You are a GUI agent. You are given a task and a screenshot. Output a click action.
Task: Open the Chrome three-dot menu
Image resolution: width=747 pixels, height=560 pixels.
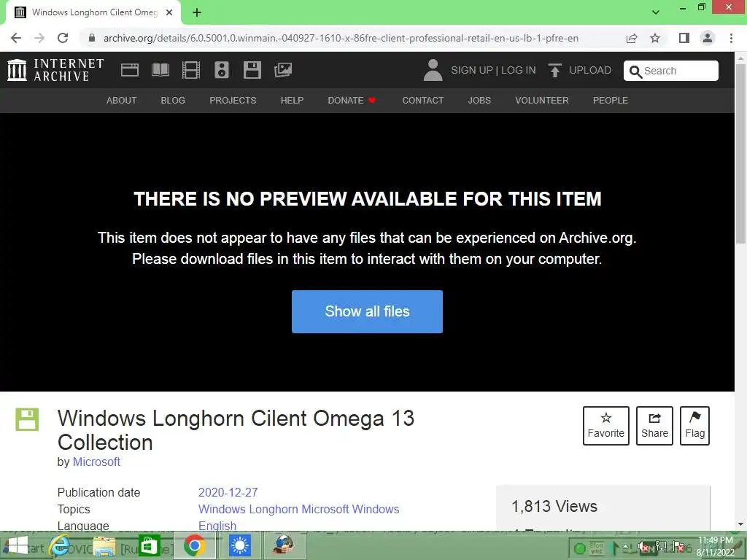point(731,38)
